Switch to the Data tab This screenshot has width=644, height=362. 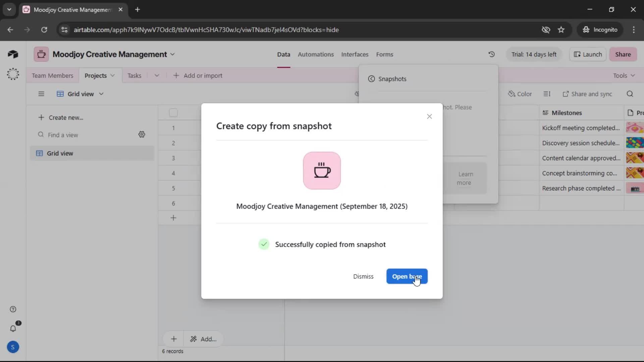(283, 54)
